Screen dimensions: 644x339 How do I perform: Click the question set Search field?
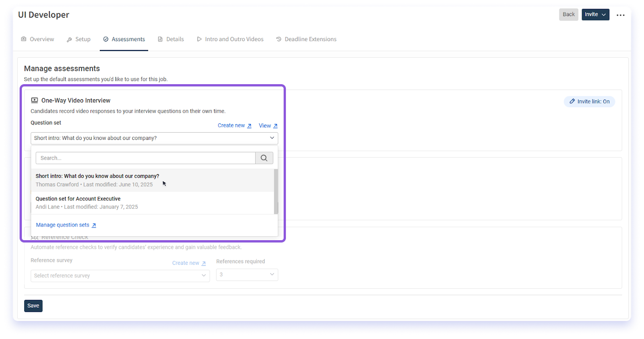[x=145, y=158]
